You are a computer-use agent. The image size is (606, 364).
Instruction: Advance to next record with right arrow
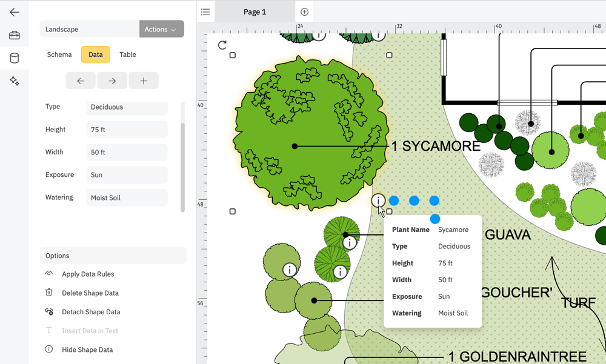click(x=112, y=80)
